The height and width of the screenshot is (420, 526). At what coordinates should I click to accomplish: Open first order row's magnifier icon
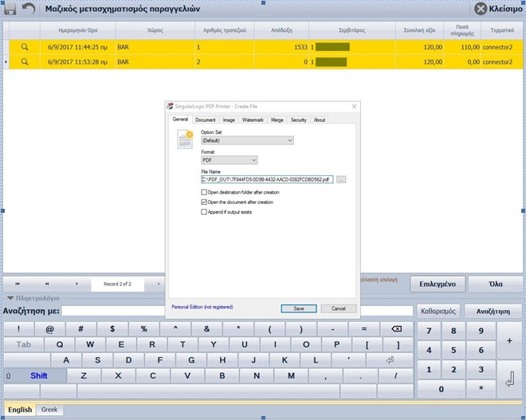click(x=25, y=47)
